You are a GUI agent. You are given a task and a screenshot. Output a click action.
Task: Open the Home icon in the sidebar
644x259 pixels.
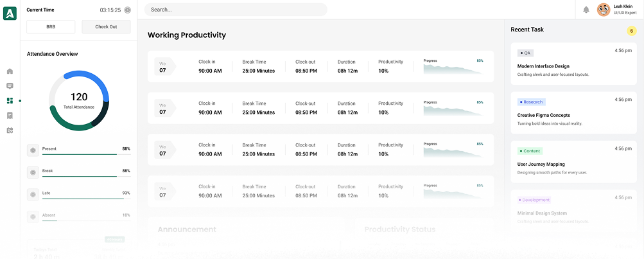click(x=10, y=71)
